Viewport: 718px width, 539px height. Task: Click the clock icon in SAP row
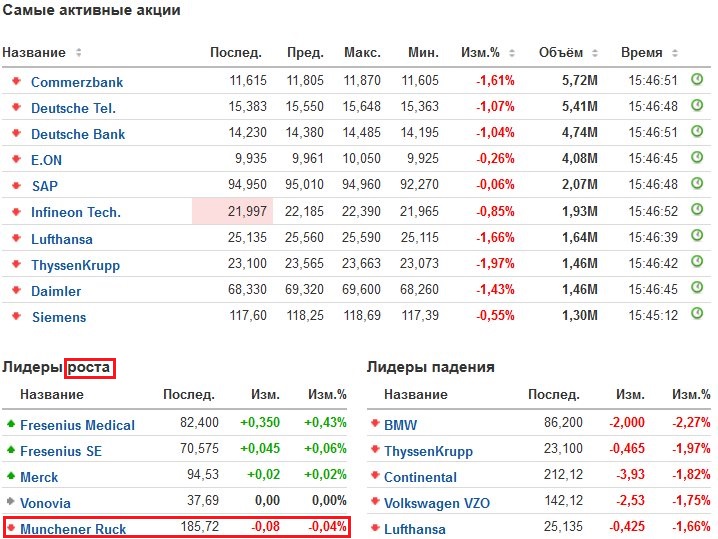coord(697,184)
